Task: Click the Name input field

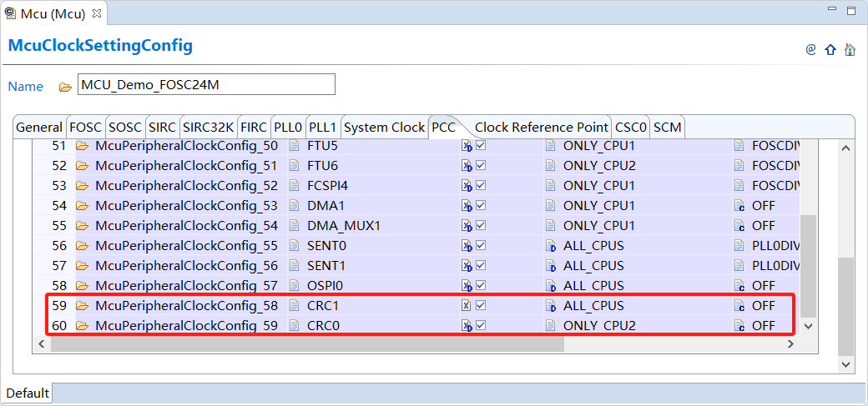Action: 206,85
